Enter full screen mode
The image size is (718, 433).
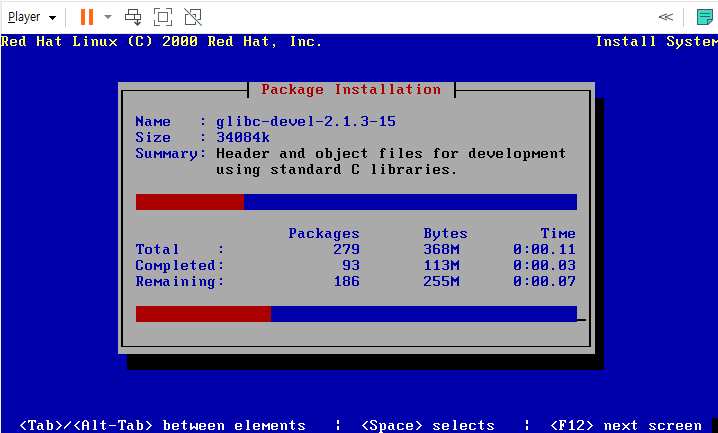pos(163,17)
